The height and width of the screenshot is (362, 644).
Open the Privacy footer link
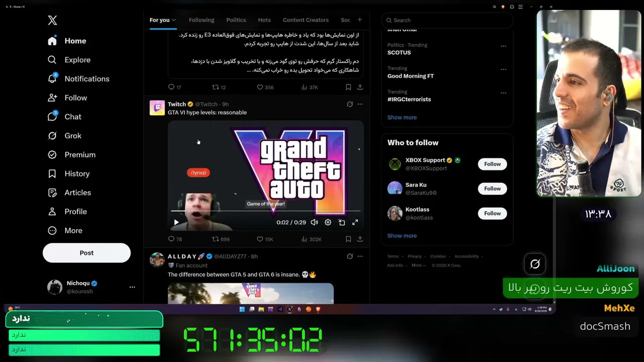point(415,256)
